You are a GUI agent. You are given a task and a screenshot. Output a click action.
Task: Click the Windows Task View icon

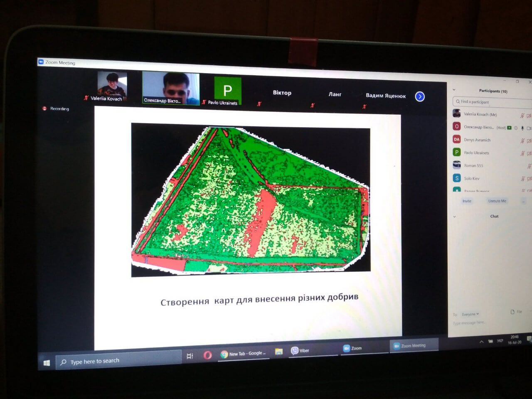(x=190, y=356)
